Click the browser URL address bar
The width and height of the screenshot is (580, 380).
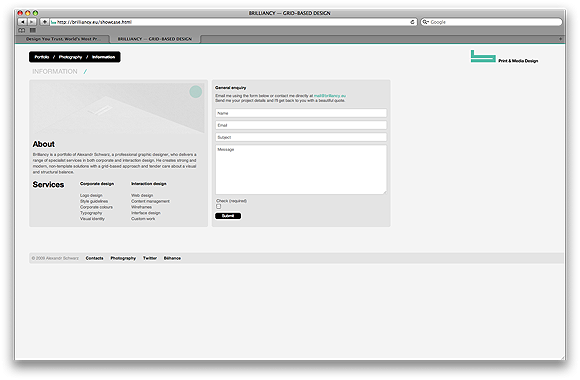(233, 22)
